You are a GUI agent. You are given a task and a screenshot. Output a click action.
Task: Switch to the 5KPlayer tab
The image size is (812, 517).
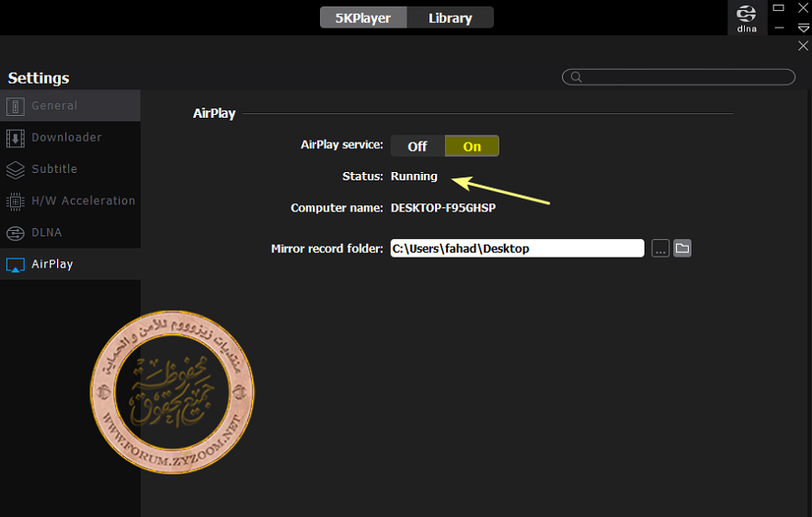361,17
